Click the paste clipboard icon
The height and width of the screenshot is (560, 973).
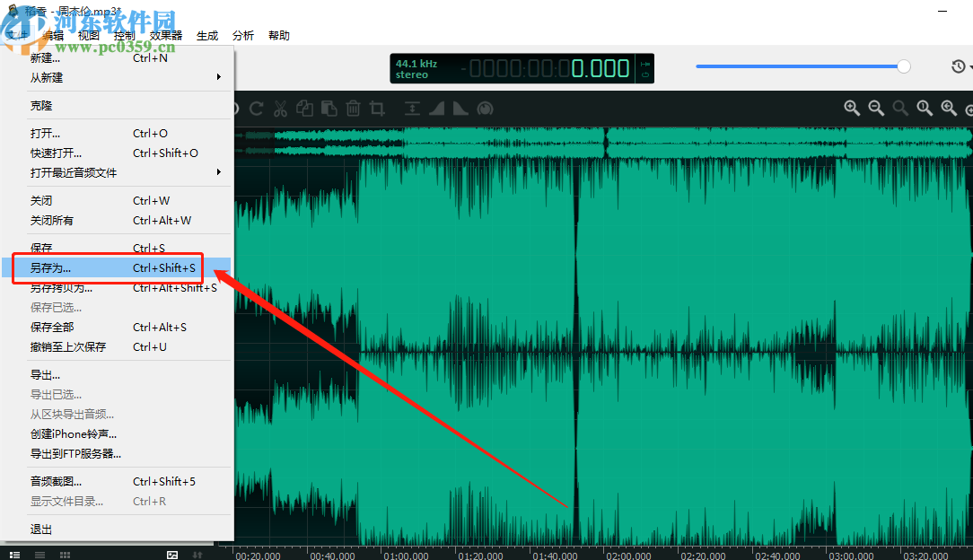point(329,109)
